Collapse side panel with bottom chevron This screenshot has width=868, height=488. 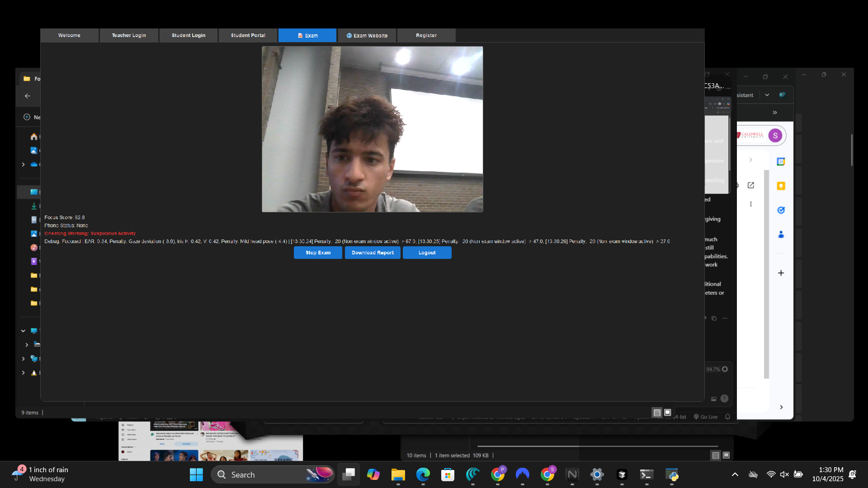coord(781,407)
